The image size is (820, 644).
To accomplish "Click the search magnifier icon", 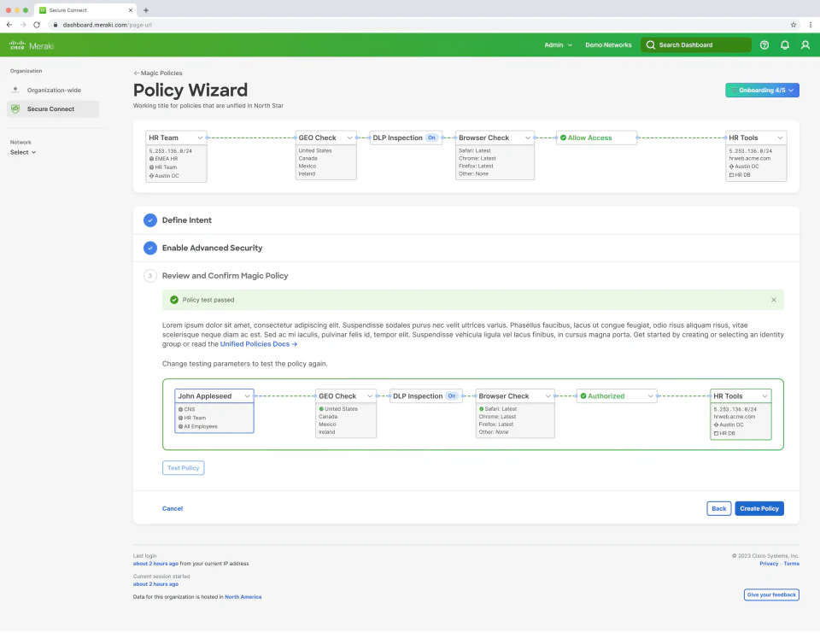I will click(651, 45).
